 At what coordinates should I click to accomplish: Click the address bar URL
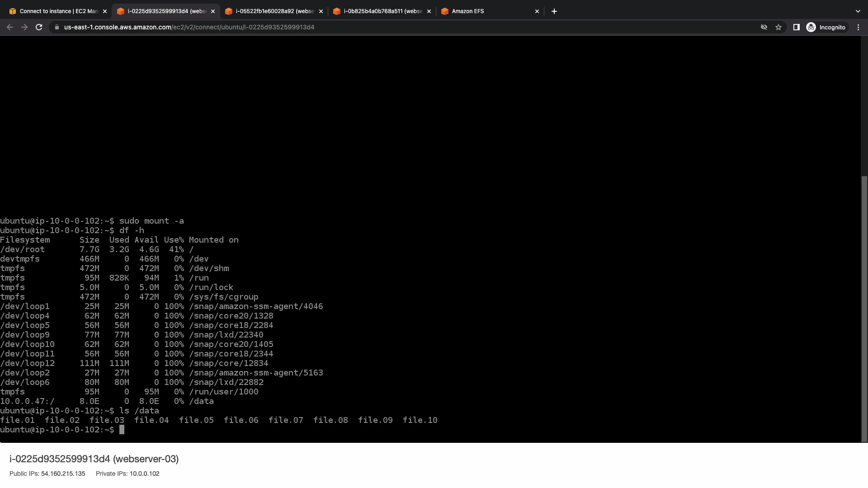click(189, 27)
